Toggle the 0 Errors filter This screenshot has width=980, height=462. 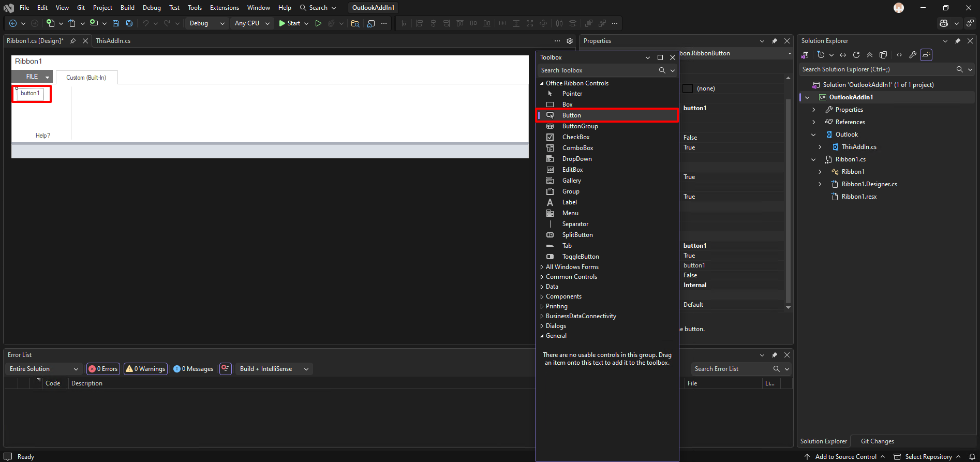[103, 369]
